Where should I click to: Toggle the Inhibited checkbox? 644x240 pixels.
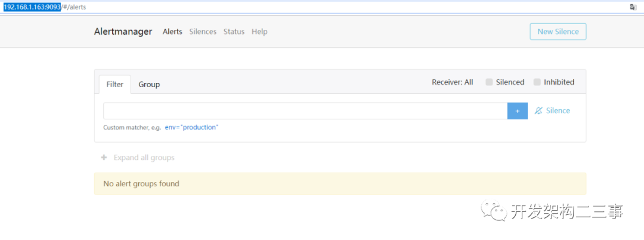click(537, 82)
